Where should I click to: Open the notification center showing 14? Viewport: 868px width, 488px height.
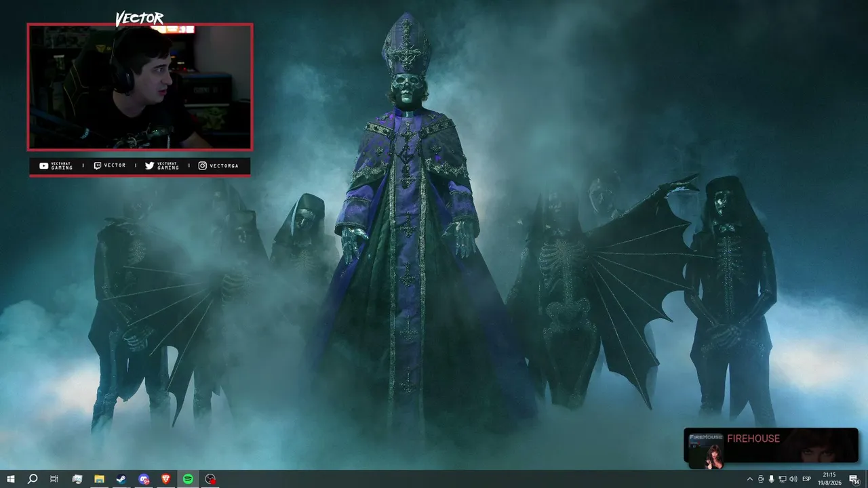(x=854, y=479)
